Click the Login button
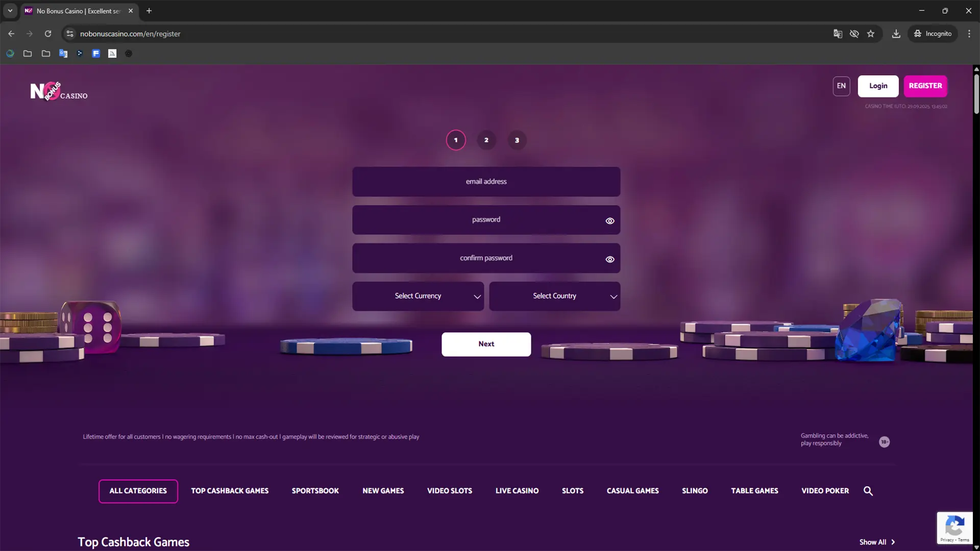The width and height of the screenshot is (980, 551). (x=878, y=86)
